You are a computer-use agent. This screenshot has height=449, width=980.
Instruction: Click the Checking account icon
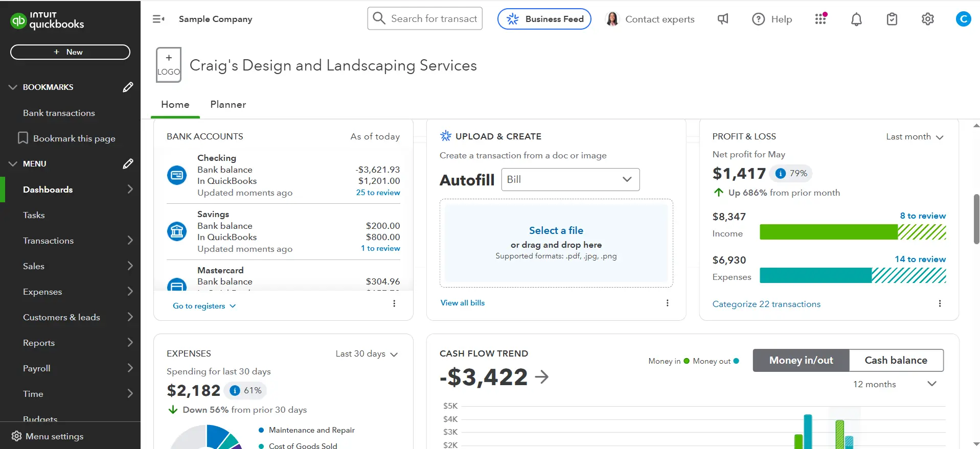click(x=177, y=175)
